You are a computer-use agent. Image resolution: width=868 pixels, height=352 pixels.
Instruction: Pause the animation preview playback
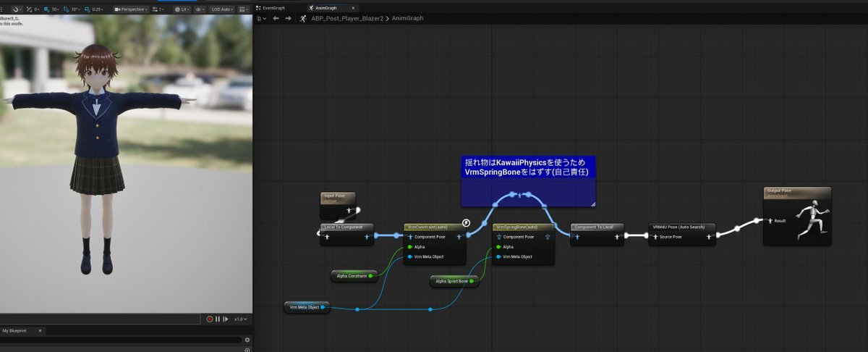click(x=218, y=319)
